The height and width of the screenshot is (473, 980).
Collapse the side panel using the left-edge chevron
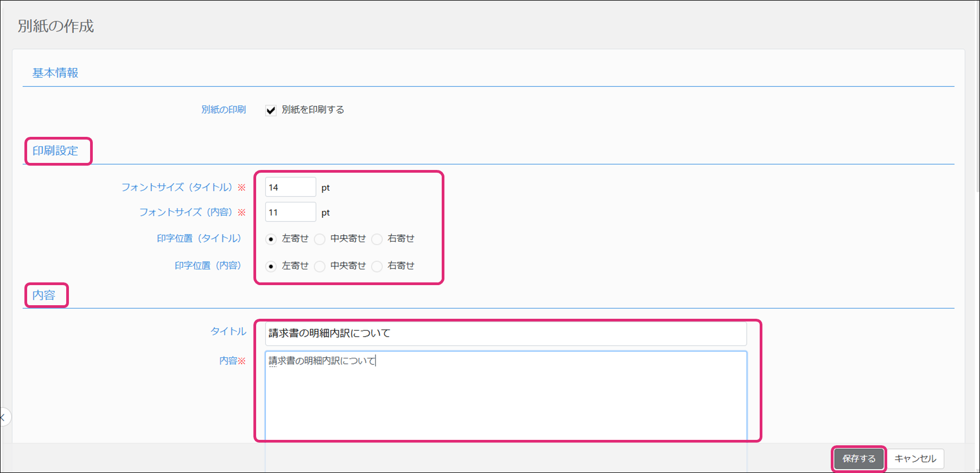pos(3,417)
